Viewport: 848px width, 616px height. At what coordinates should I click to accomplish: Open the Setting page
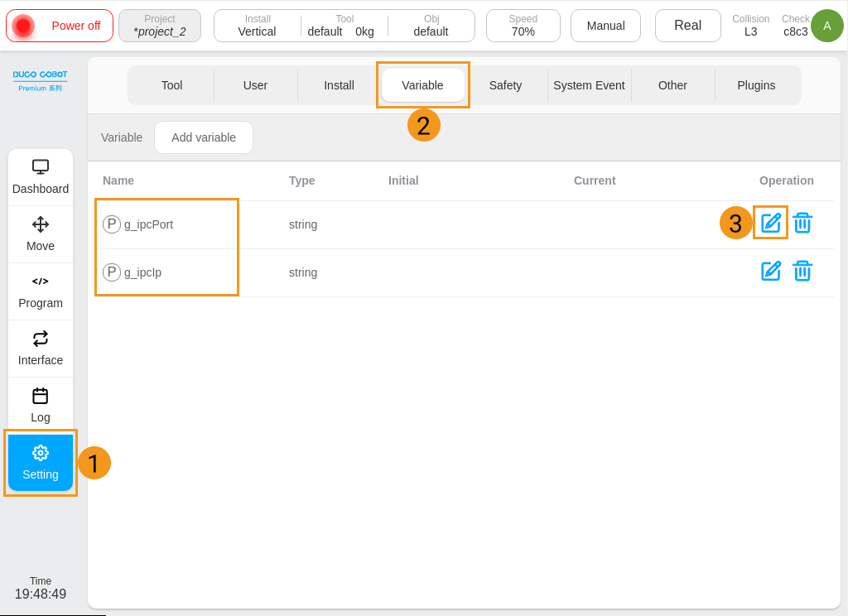click(x=40, y=462)
